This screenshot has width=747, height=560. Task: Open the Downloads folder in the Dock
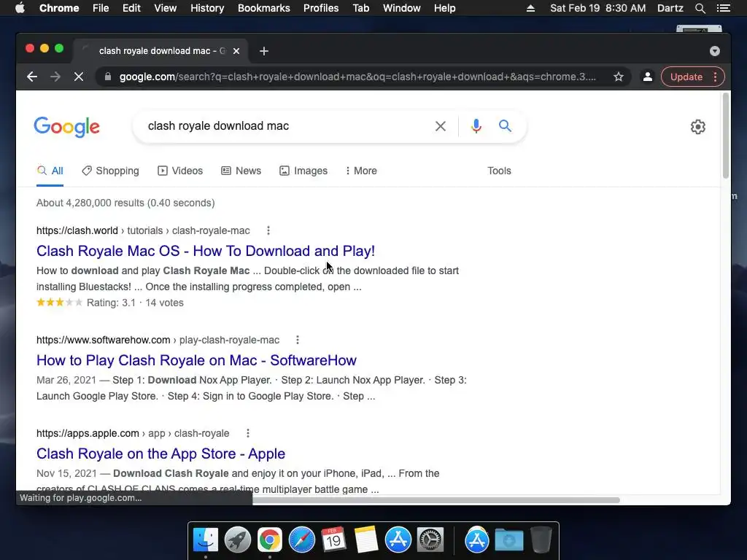coord(508,540)
